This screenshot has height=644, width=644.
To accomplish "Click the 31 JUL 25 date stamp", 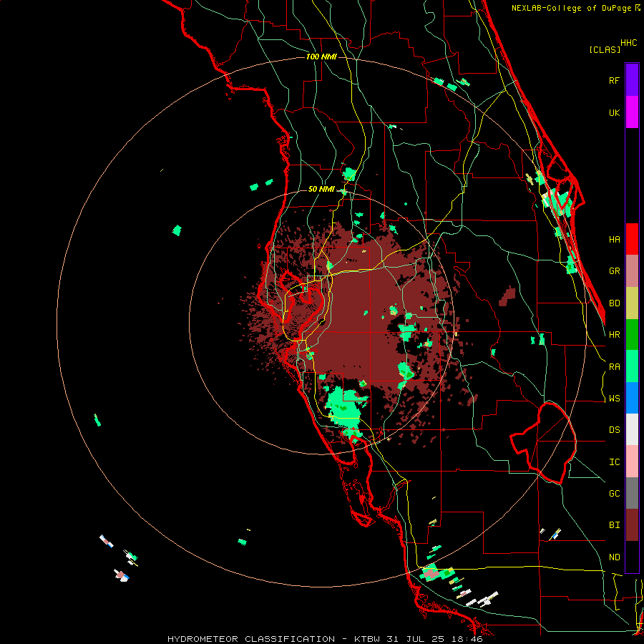I will [x=418, y=639].
